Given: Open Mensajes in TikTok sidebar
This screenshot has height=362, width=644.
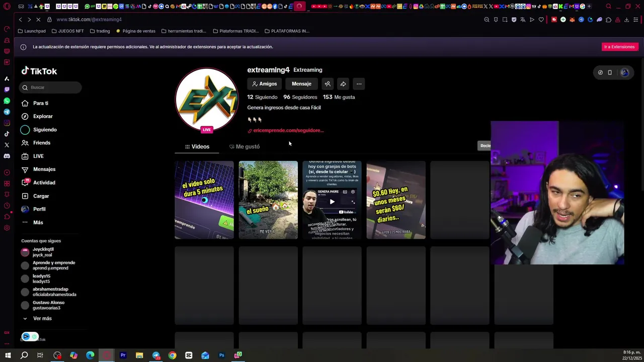Looking at the screenshot, I should (x=39, y=169).
